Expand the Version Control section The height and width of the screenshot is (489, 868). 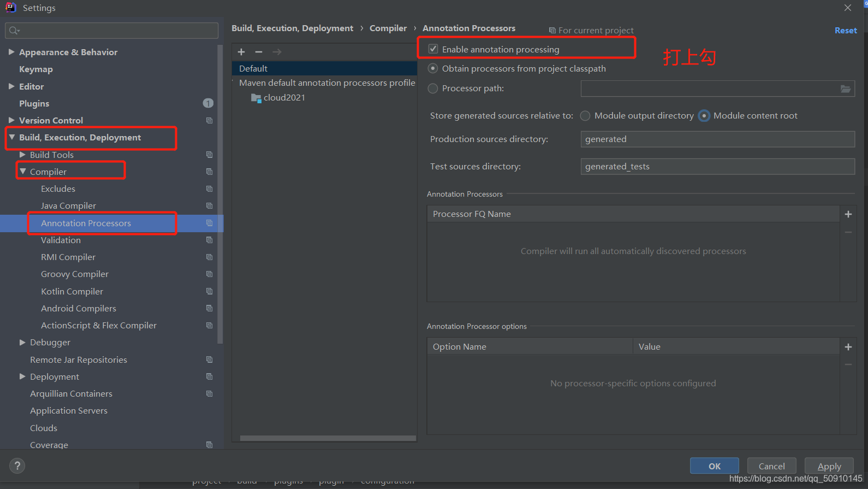coord(11,120)
